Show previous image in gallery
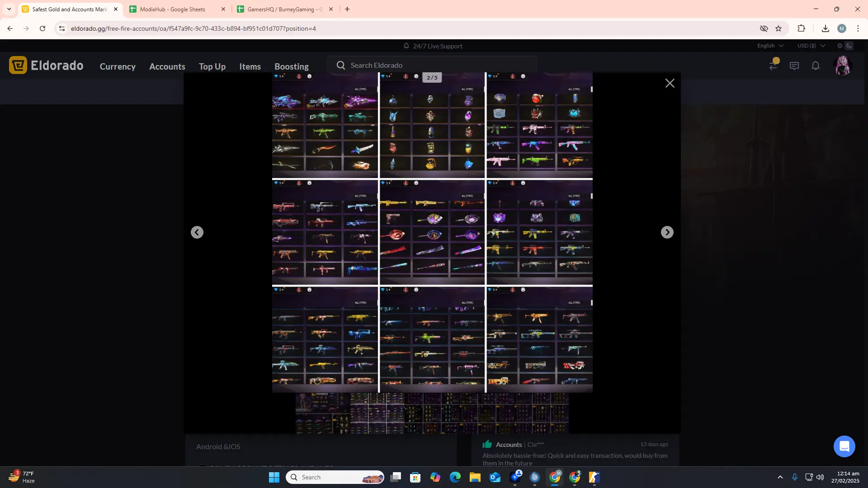Image resolution: width=868 pixels, height=488 pixels. 197,232
